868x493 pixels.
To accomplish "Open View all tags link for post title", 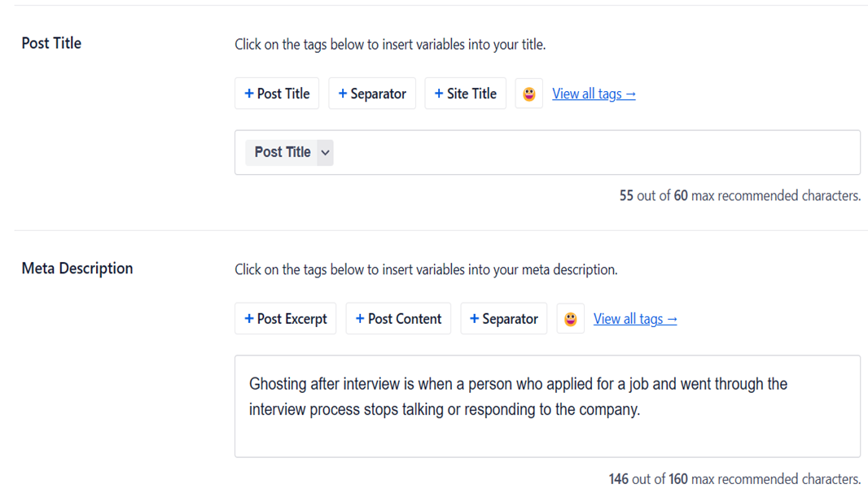I will click(x=594, y=94).
